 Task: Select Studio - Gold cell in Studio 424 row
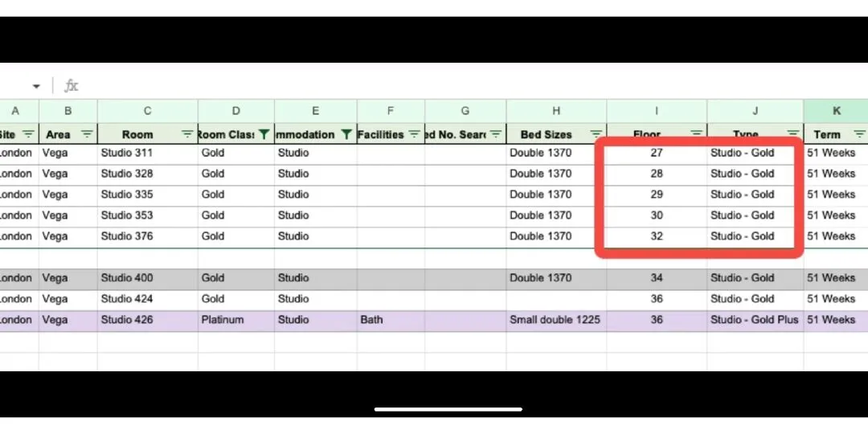pos(755,299)
